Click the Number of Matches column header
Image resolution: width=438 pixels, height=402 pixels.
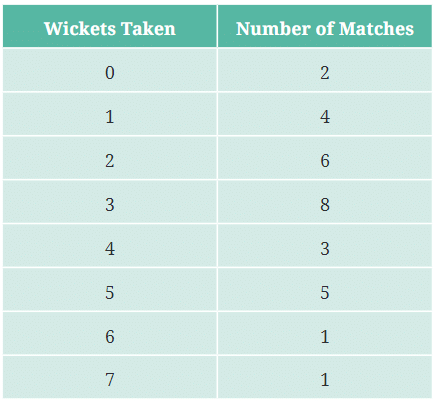tap(325, 26)
